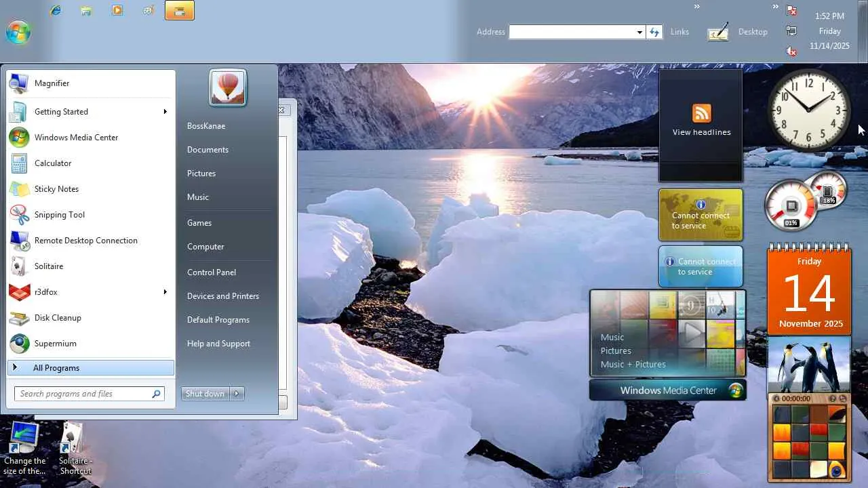Click the analog clock gadget
This screenshot has width=868, height=488.
coord(809,109)
